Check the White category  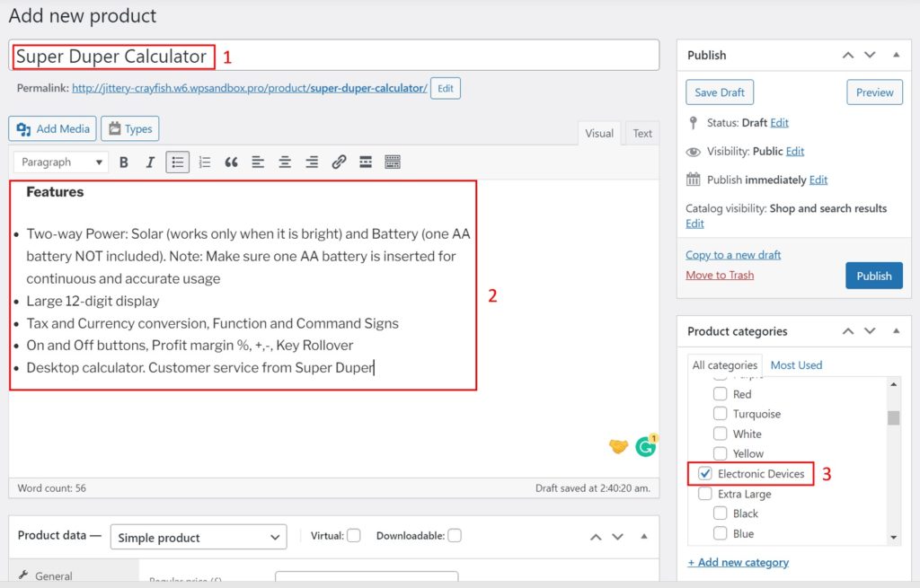point(720,434)
